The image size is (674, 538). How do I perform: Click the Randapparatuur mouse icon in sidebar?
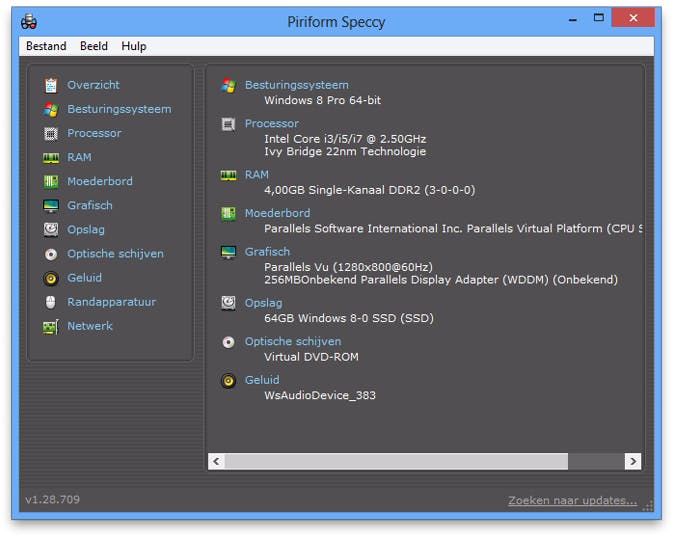51,303
